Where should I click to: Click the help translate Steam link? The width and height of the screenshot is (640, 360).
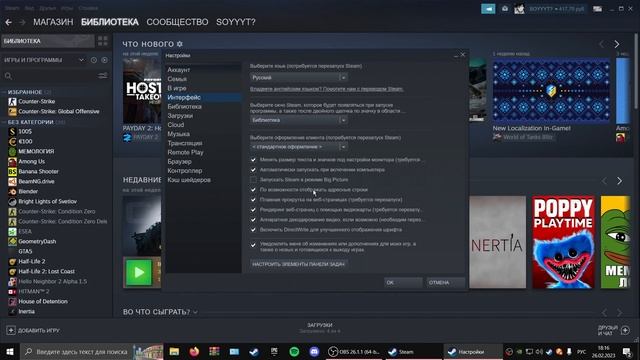point(327,89)
